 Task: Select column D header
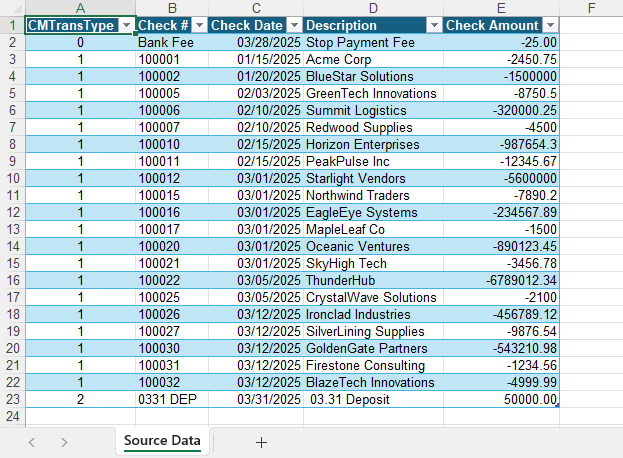(373, 8)
